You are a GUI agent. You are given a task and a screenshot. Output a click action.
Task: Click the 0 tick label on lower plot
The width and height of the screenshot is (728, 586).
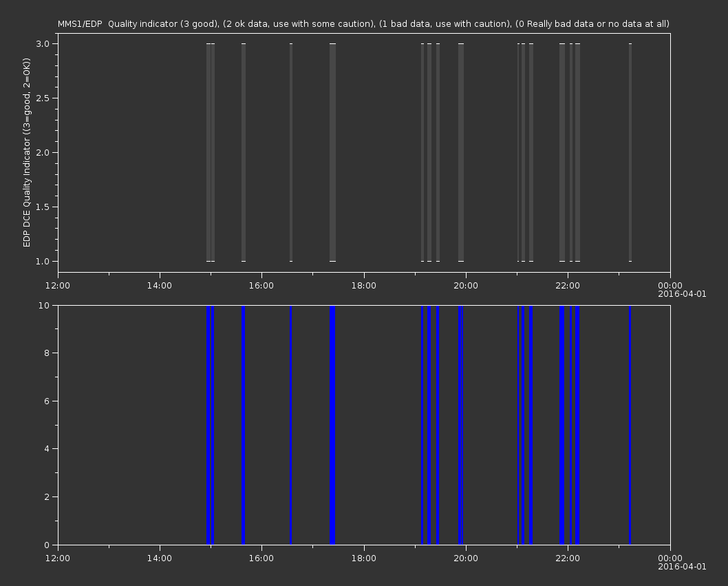point(47,545)
